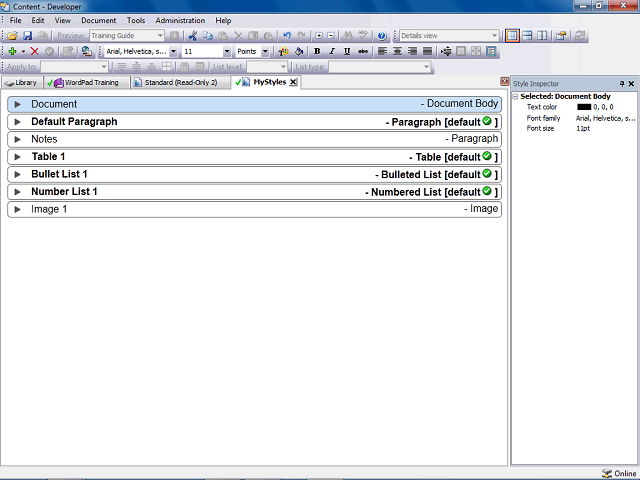The image size is (640, 480).
Task: Open the font family dropdown arrow
Action: coord(173,51)
